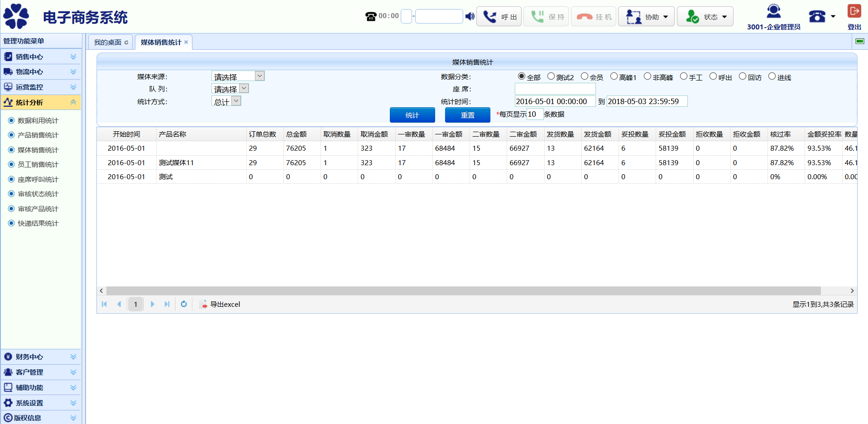Close the 媒体销售统计 tab
The width and height of the screenshot is (868, 424).
pyautogui.click(x=186, y=42)
